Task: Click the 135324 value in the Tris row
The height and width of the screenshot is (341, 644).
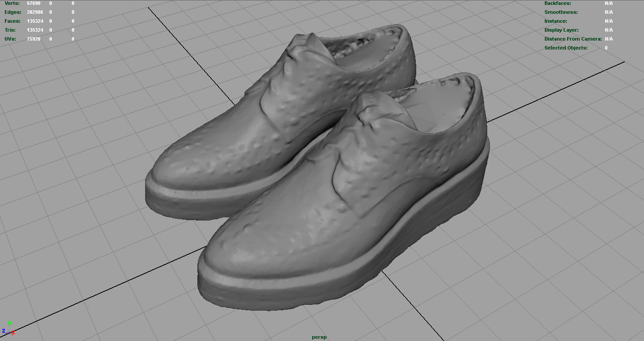Action: 35,30
